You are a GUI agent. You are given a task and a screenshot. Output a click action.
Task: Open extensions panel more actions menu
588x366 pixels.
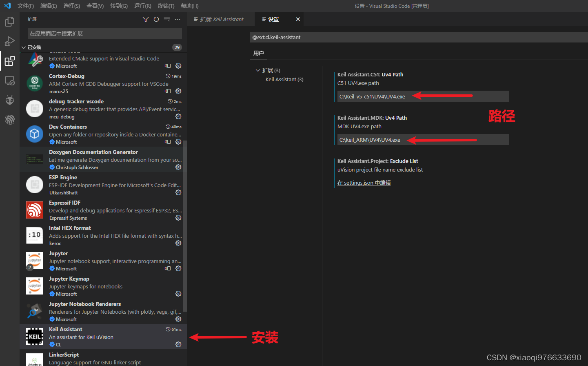click(x=178, y=19)
